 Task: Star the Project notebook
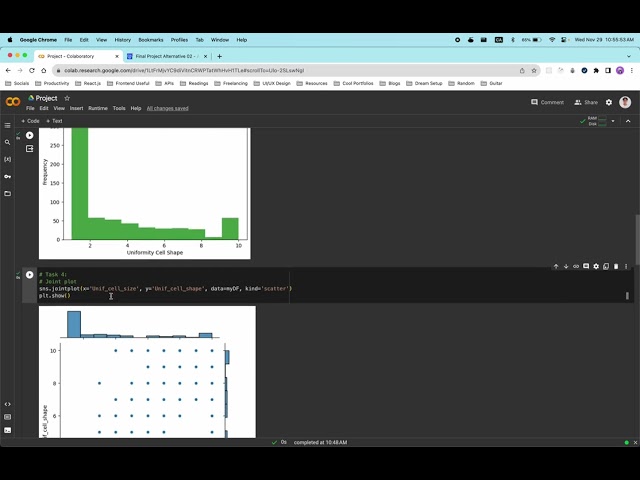coord(67,98)
